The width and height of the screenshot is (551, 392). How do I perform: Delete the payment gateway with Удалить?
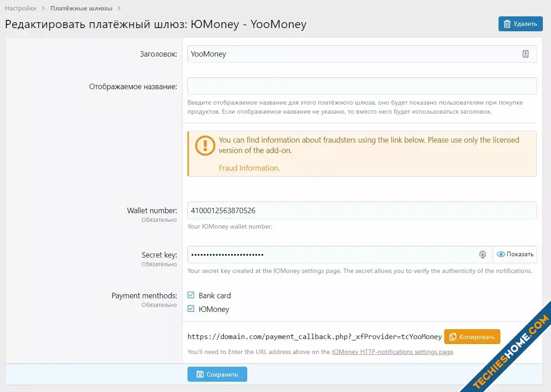click(x=521, y=24)
